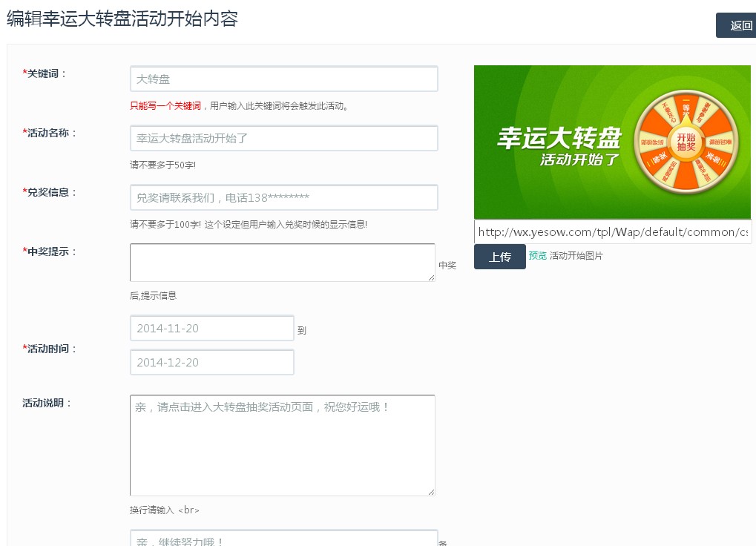Open the 预览 preview link

[537, 256]
